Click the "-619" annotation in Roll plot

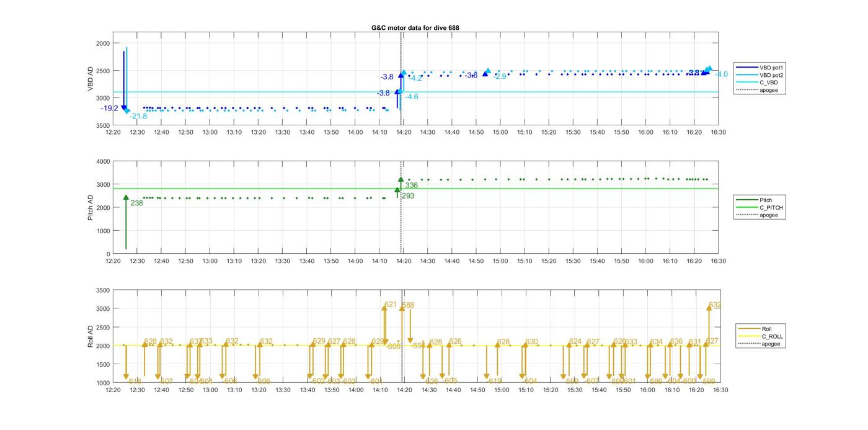494,382
